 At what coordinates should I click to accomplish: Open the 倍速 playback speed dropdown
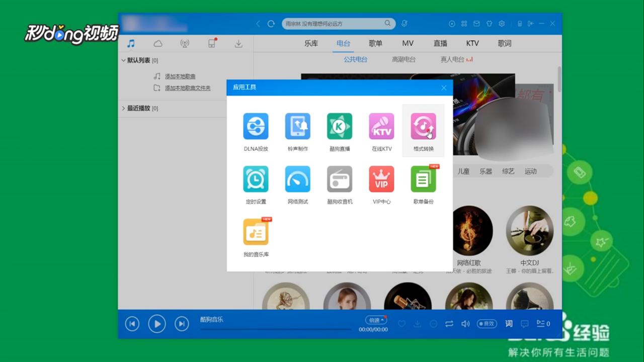(x=376, y=320)
